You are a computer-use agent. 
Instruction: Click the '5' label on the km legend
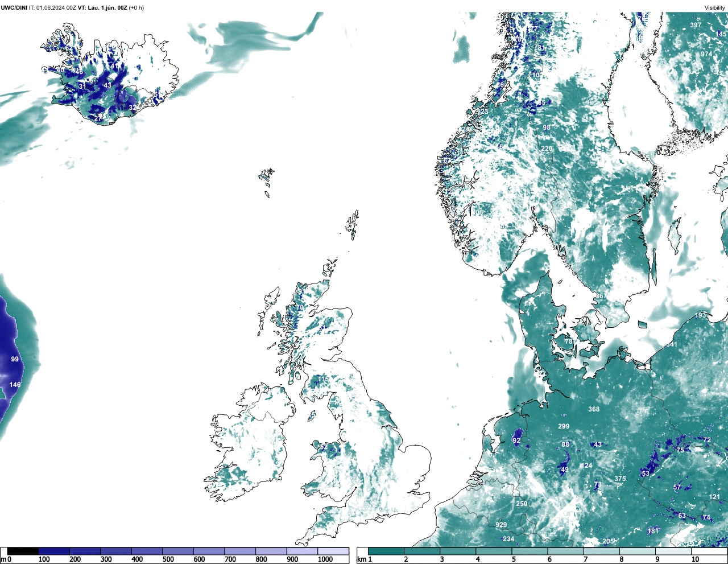514,559
